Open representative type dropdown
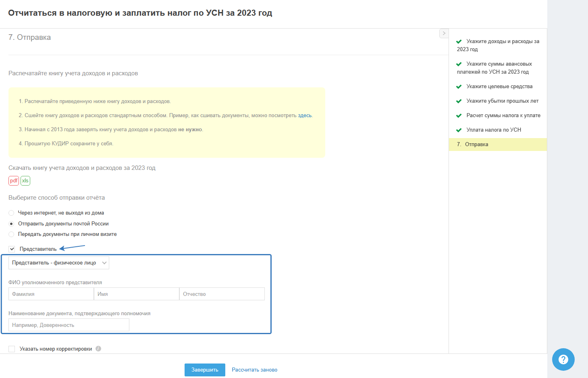588x378 pixels. (59, 263)
